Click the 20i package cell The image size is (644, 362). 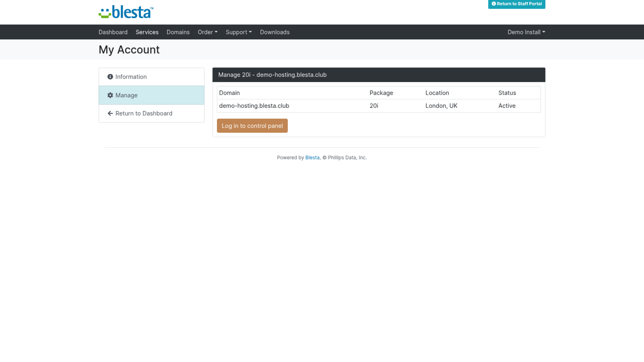[374, 106]
